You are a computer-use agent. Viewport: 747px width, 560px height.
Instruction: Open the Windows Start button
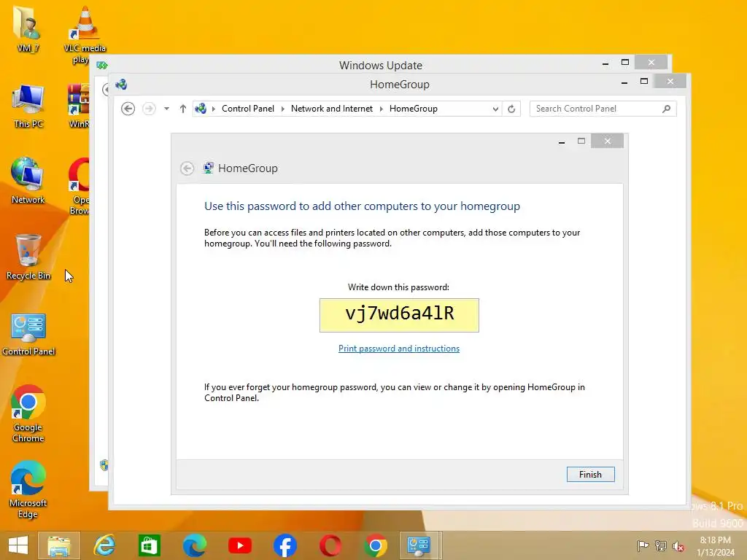(18, 545)
